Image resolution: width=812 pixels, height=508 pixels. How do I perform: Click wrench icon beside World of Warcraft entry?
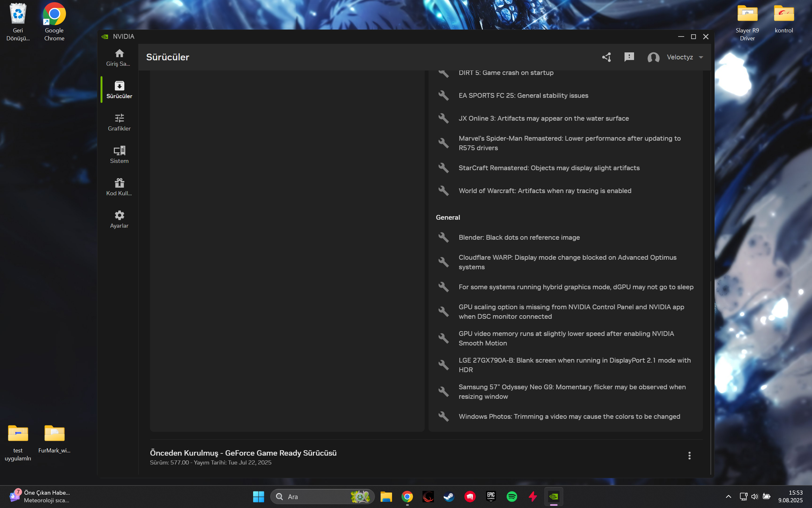tap(443, 191)
